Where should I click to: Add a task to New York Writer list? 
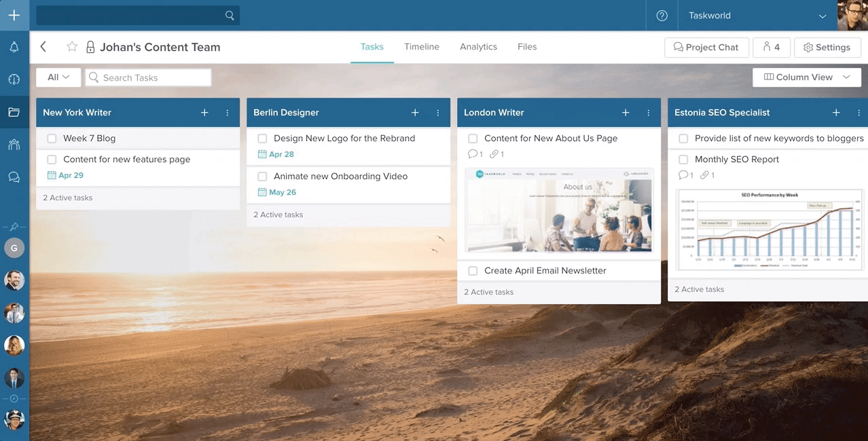coord(204,113)
